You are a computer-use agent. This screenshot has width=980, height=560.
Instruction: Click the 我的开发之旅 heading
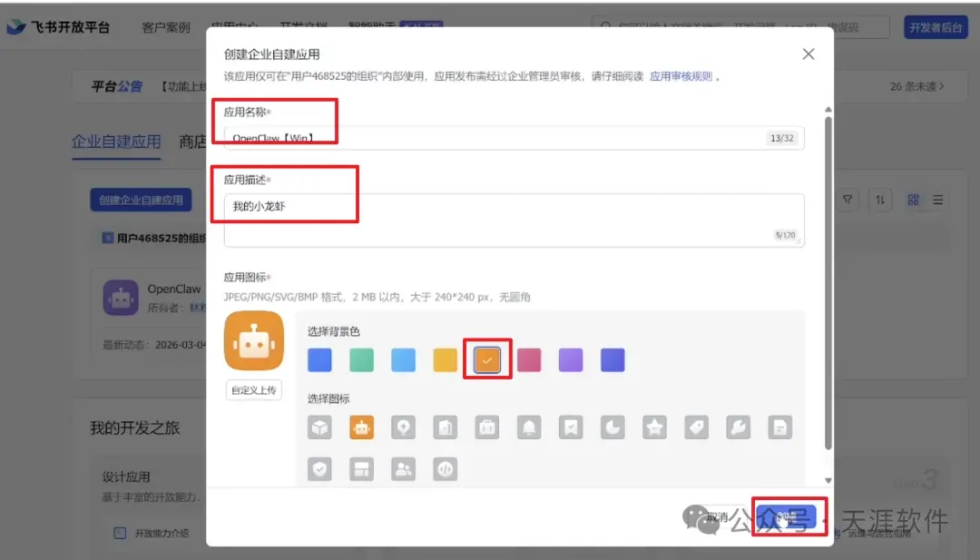coord(135,427)
